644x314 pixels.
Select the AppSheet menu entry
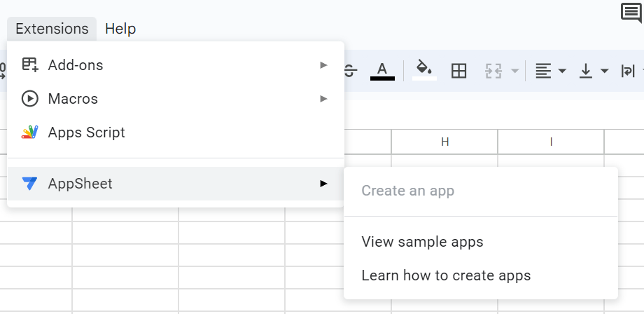176,184
